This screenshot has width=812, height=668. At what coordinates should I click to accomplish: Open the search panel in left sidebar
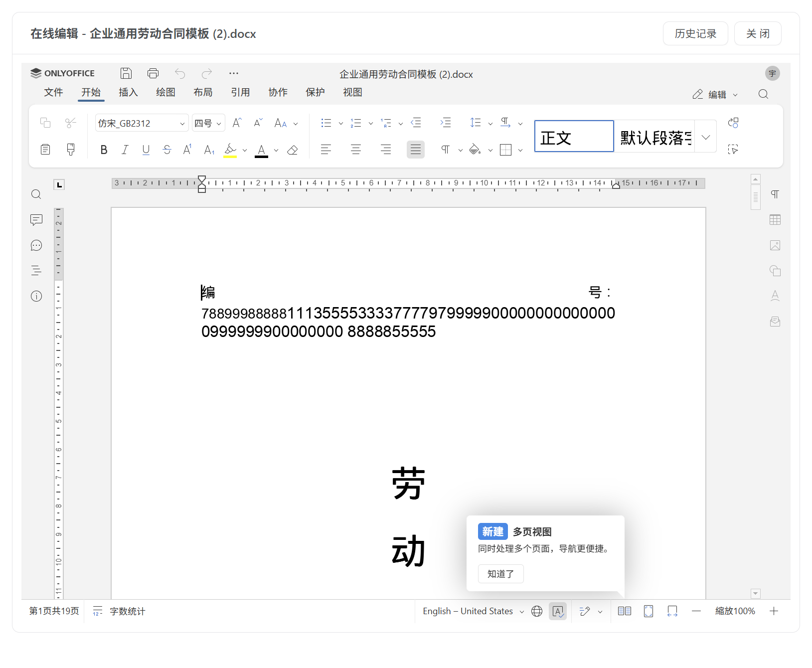[36, 194]
